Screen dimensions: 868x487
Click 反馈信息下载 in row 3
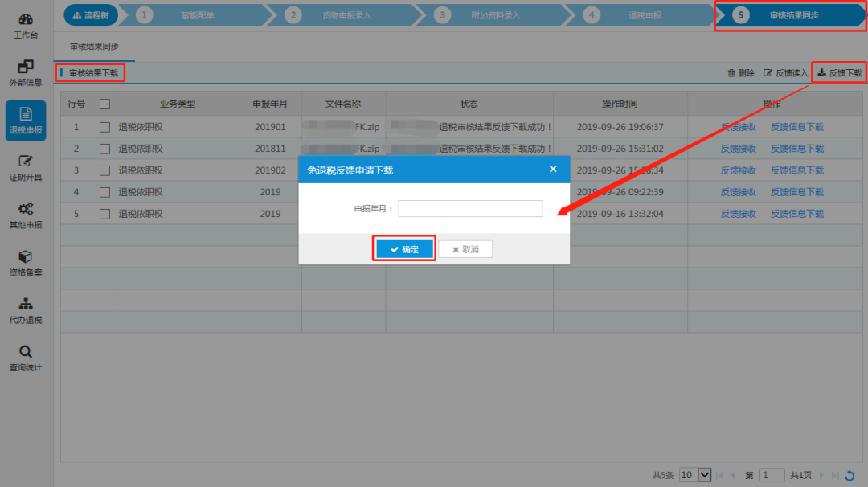pos(797,170)
